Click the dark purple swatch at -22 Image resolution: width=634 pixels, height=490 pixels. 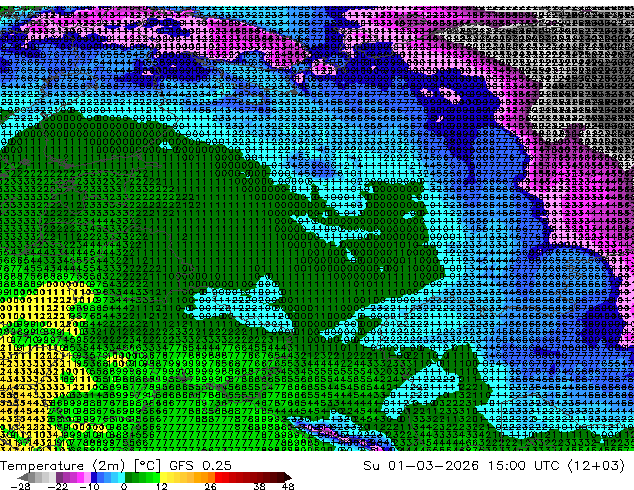(x=59, y=477)
